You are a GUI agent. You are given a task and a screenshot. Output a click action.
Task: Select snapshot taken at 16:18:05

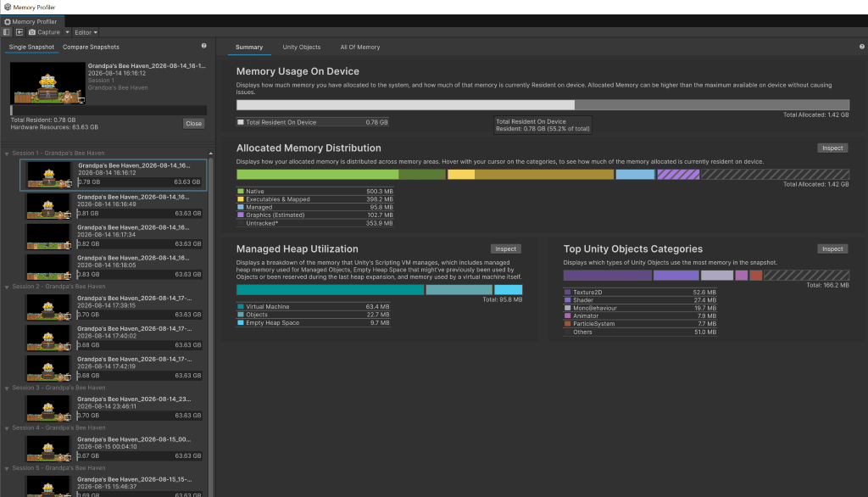coord(114,266)
